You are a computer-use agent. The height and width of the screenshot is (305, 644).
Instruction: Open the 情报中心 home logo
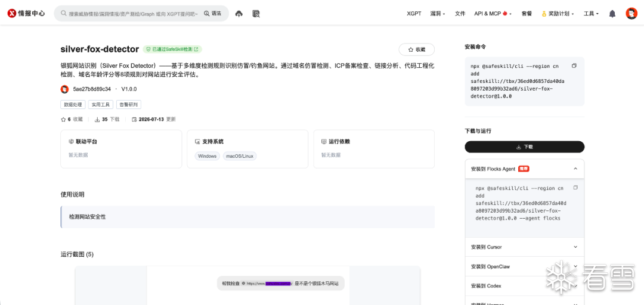click(x=26, y=14)
